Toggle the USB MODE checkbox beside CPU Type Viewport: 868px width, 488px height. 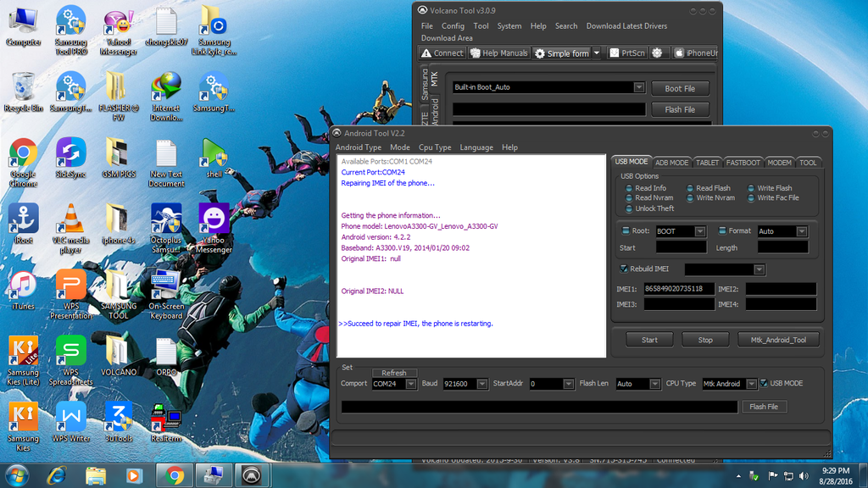[764, 384]
